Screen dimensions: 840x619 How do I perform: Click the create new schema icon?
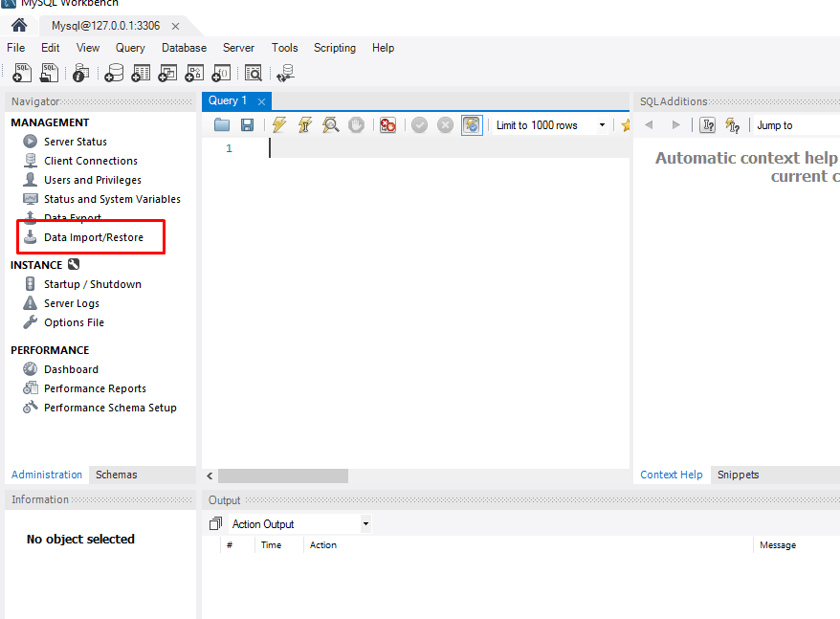114,73
